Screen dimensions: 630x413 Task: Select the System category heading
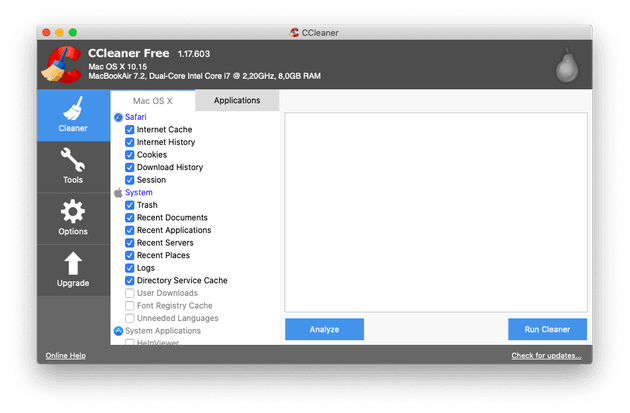pyautogui.click(x=139, y=192)
